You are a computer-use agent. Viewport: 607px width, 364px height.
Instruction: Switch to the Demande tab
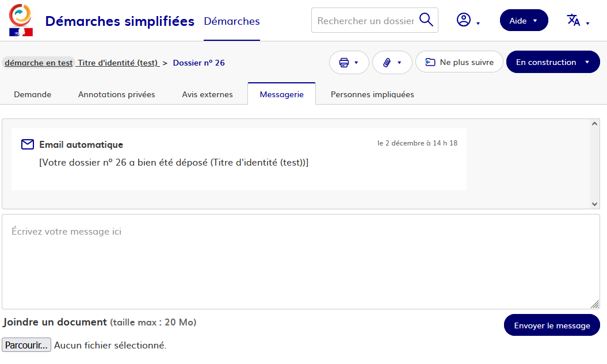click(33, 94)
